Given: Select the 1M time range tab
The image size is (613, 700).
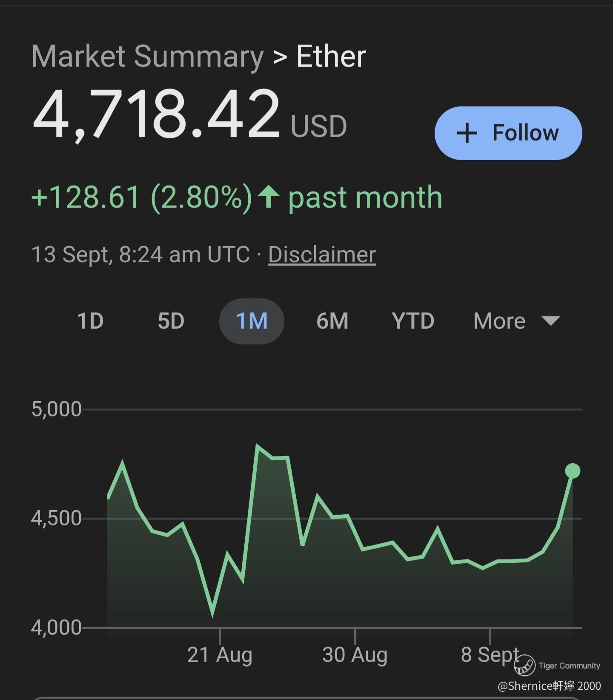Looking at the screenshot, I should [252, 321].
